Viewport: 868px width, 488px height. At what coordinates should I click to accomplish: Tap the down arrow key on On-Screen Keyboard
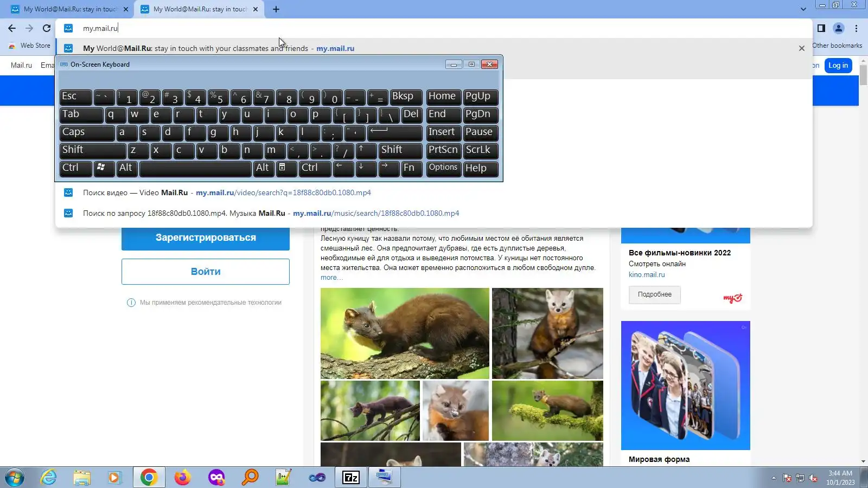(366, 169)
